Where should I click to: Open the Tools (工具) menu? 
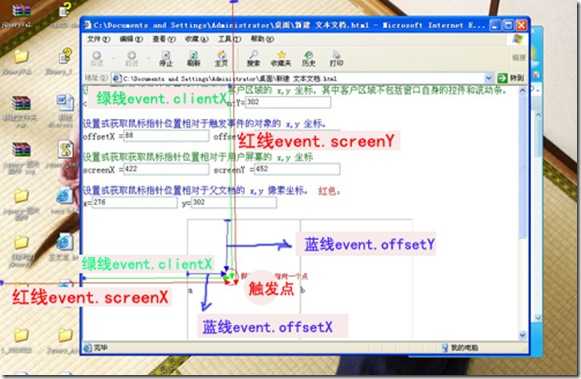click(x=229, y=39)
